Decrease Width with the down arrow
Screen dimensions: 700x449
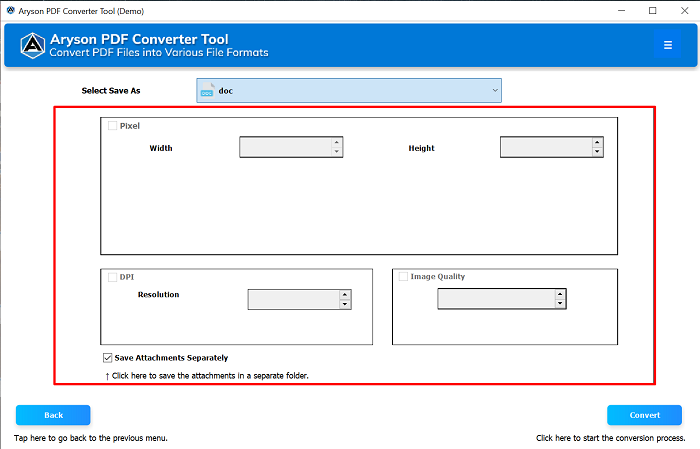click(x=337, y=152)
